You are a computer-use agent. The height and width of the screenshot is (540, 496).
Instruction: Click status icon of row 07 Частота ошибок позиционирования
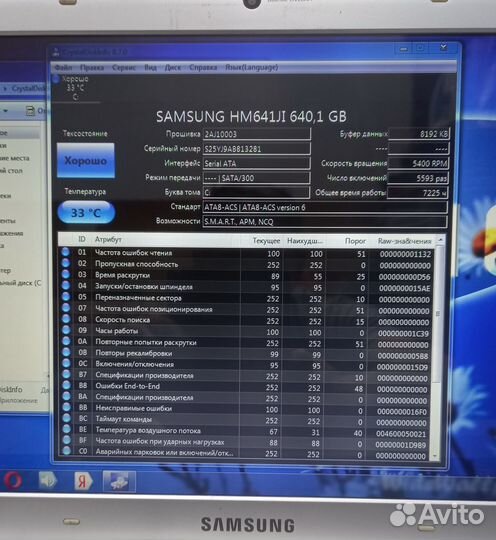point(66,308)
